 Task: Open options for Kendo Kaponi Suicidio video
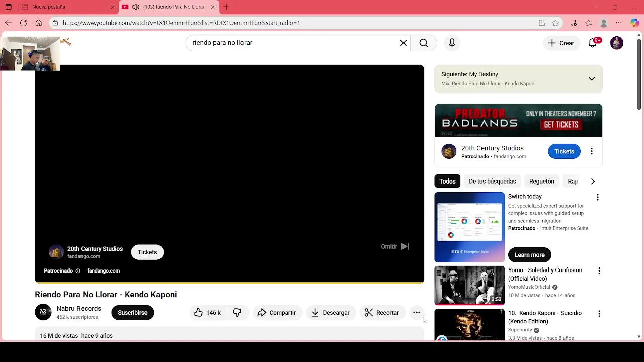click(x=599, y=314)
